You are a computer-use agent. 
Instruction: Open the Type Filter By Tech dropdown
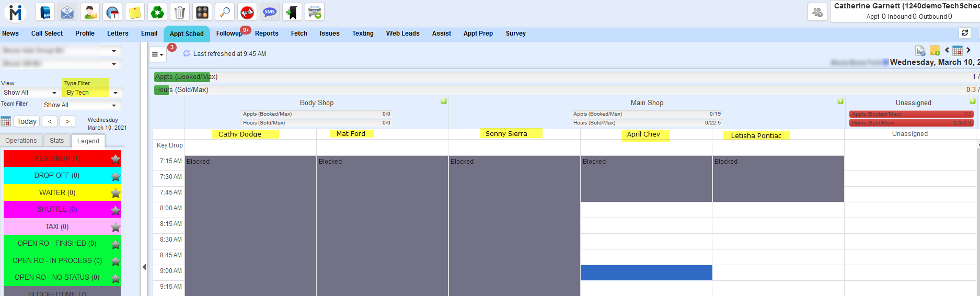click(93, 93)
